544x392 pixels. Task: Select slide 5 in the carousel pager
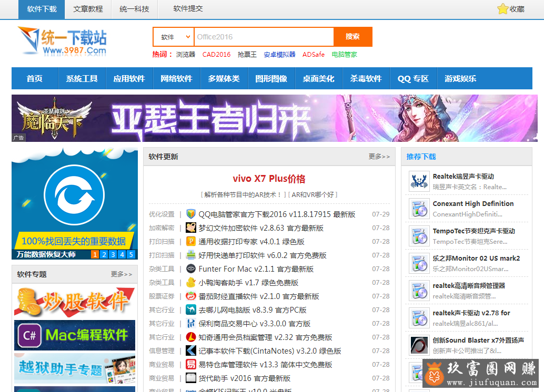131,254
